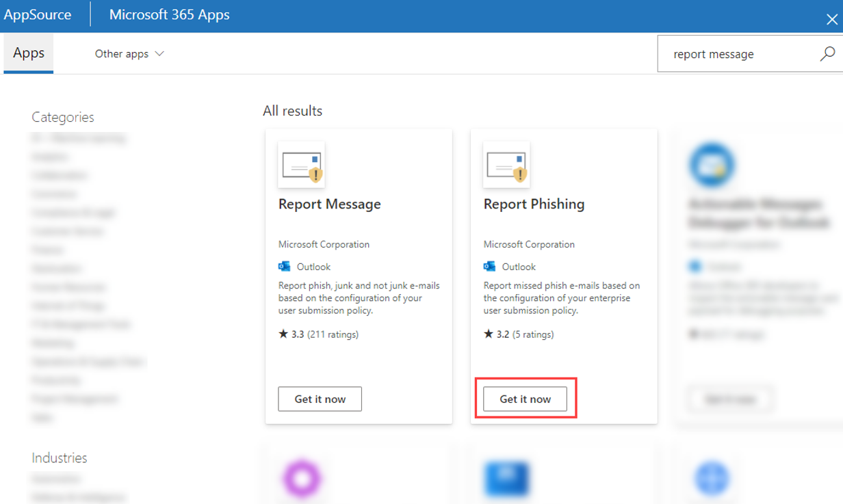Click the AppSource header link

[x=38, y=14]
